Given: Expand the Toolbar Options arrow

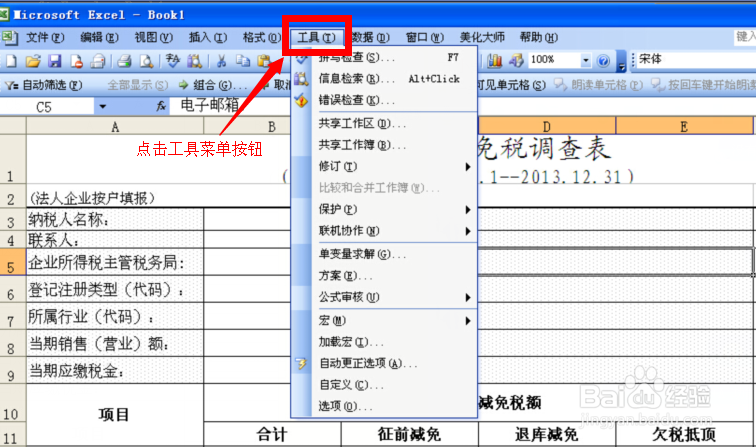Looking at the screenshot, I should point(621,63).
